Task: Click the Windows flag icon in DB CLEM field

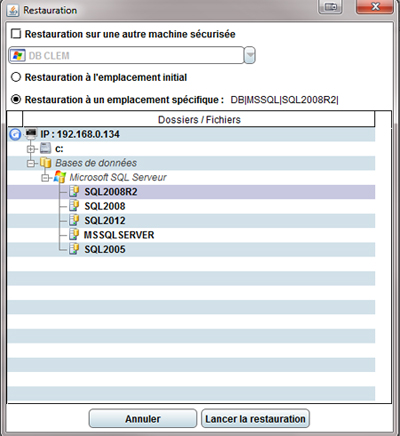Action: (x=17, y=55)
